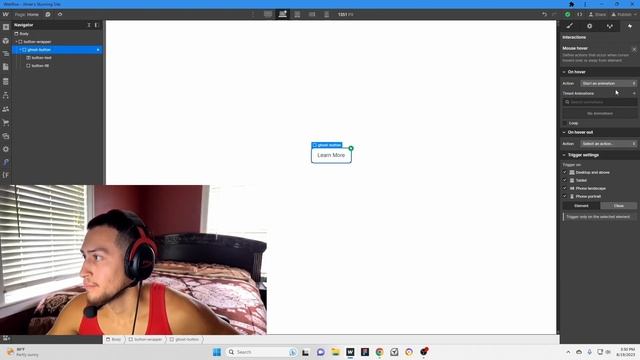Screen dimensions: 640x360
Task: Click the comments icon next to page name
Action: pos(48,14)
